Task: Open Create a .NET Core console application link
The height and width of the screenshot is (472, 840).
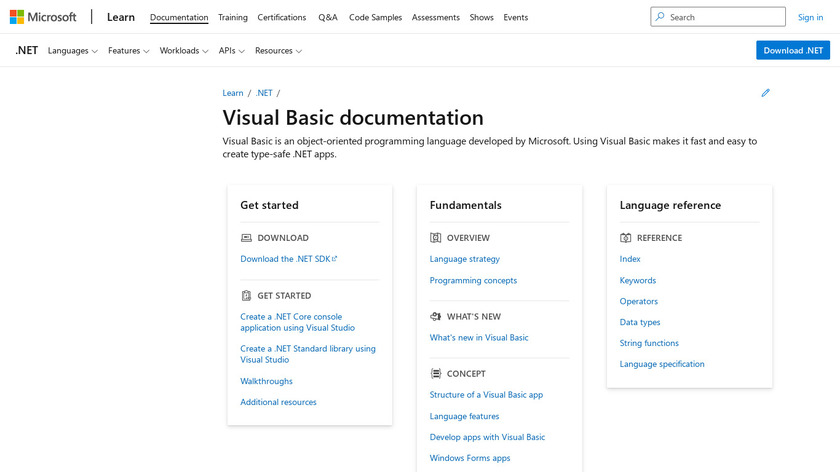Action: click(297, 322)
